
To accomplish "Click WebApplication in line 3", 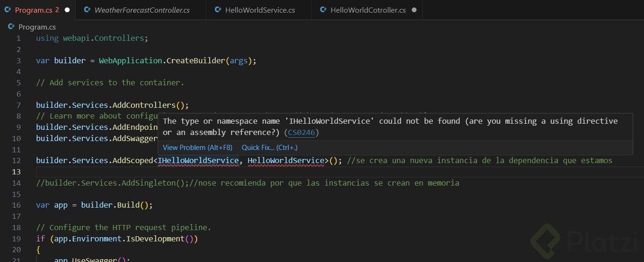I will 131,61.
